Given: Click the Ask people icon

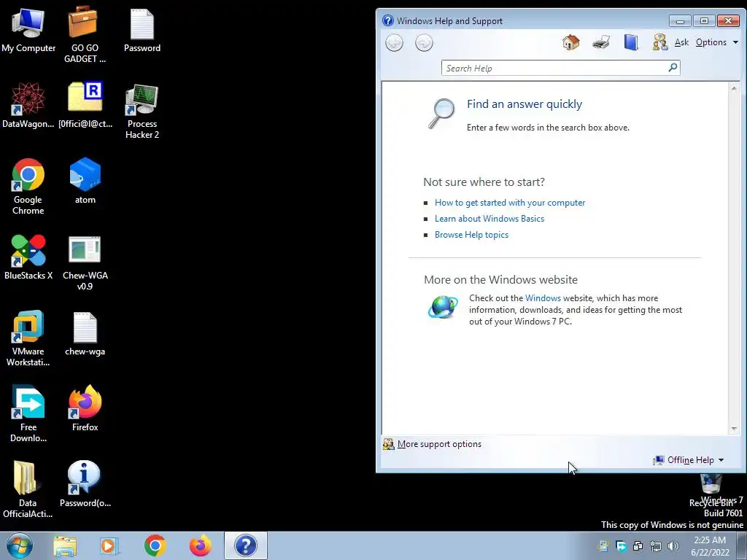Looking at the screenshot, I should click(x=659, y=42).
